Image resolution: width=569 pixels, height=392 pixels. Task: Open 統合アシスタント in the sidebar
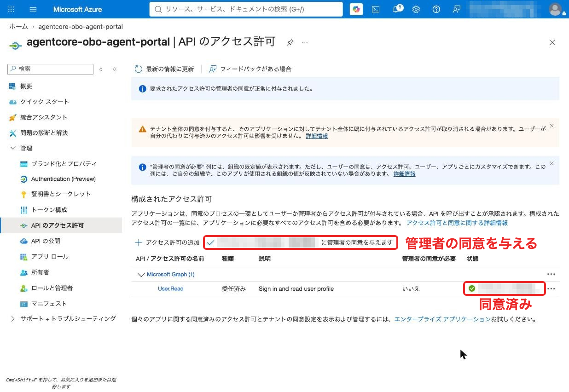click(x=44, y=117)
